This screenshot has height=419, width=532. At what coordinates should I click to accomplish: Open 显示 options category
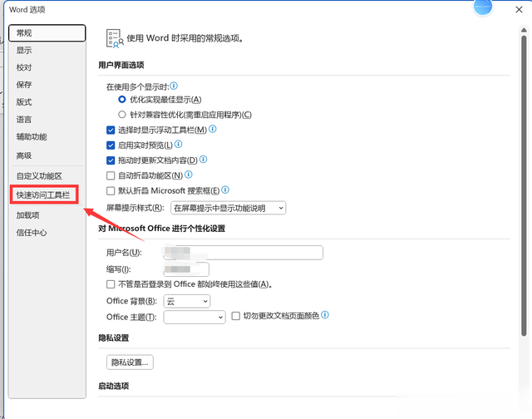tap(47, 50)
